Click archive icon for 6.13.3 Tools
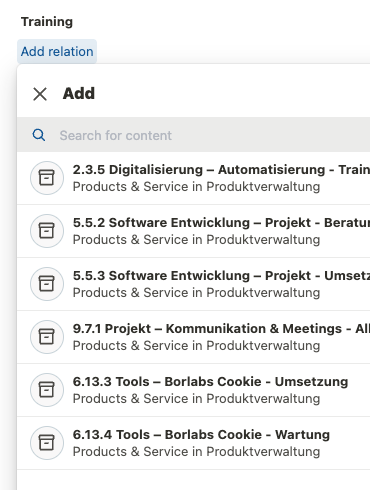Image resolution: width=370 pixels, height=490 pixels. (47, 390)
